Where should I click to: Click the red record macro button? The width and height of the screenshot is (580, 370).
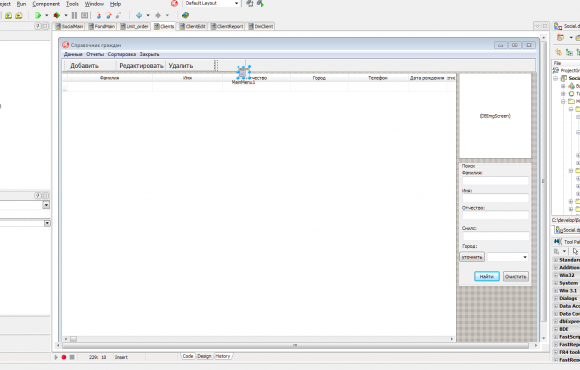[x=64, y=357]
